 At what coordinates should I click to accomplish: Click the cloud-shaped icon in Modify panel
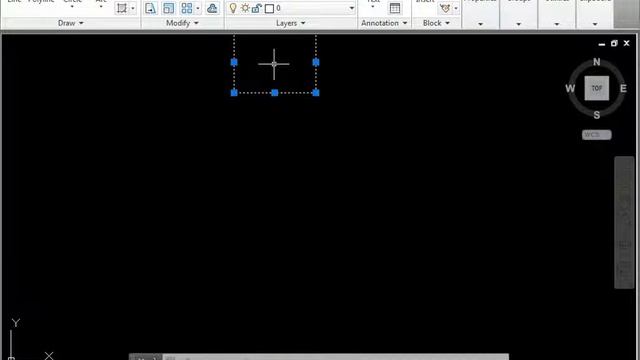(x=212, y=8)
